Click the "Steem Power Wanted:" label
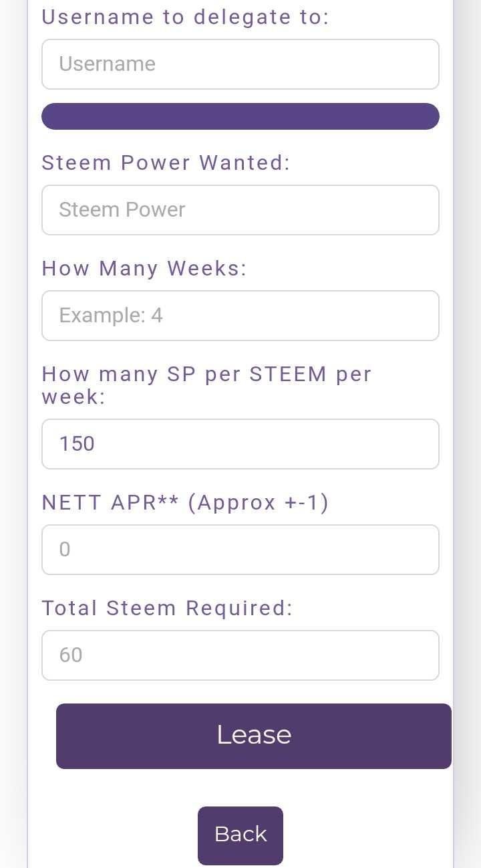Image resolution: width=481 pixels, height=868 pixels. (x=166, y=162)
